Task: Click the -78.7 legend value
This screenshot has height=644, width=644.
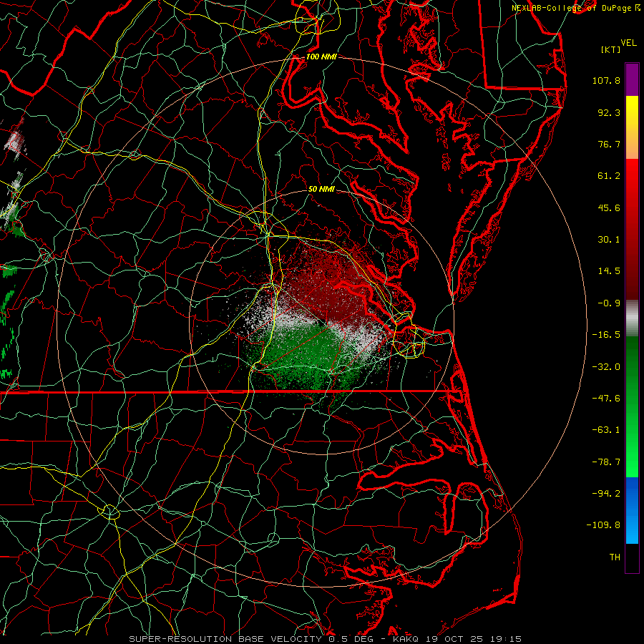Action: (x=606, y=462)
